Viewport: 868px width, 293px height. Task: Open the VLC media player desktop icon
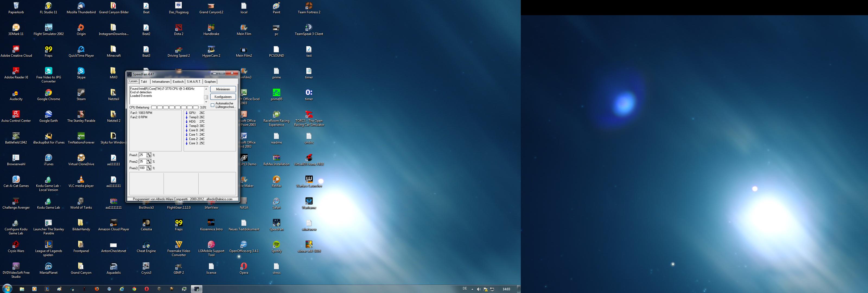click(x=81, y=180)
